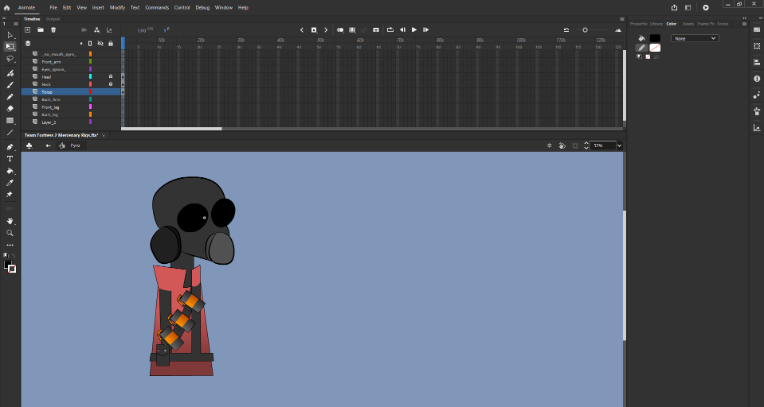The width and height of the screenshot is (764, 407).
Task: Switch to the Output tab
Action: 53,19
